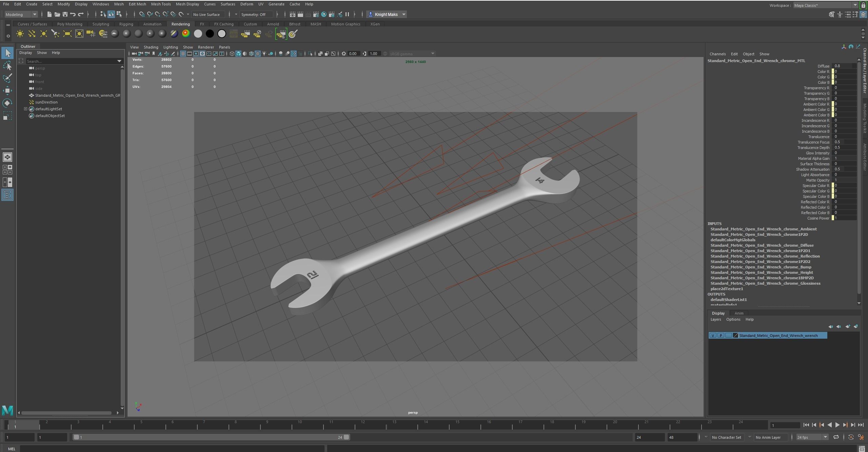Screen dimensions: 868x452
Task: Pause rendering with the pause icon
Action: pos(347,14)
